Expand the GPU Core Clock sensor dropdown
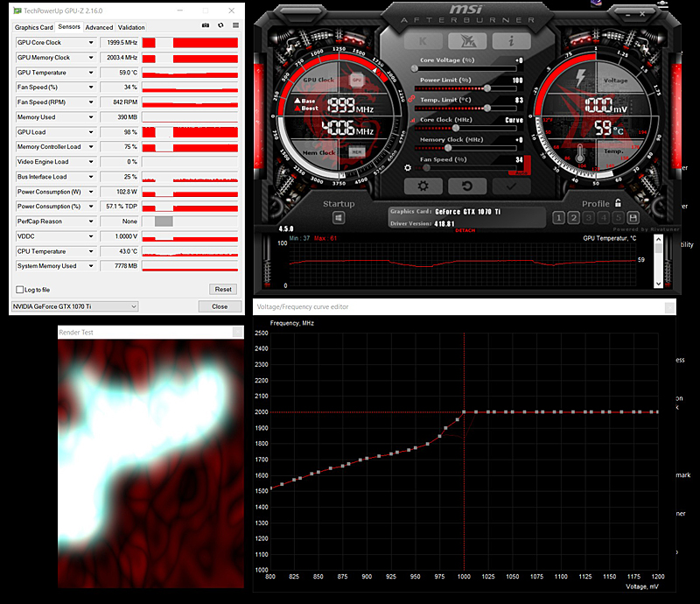The height and width of the screenshot is (604, 700). (x=91, y=42)
